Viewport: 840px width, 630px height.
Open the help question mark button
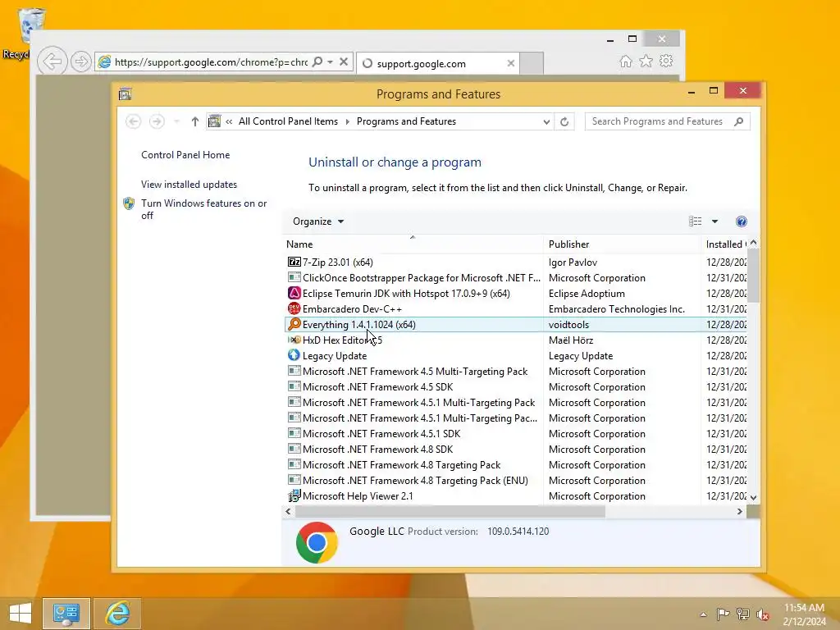742,221
